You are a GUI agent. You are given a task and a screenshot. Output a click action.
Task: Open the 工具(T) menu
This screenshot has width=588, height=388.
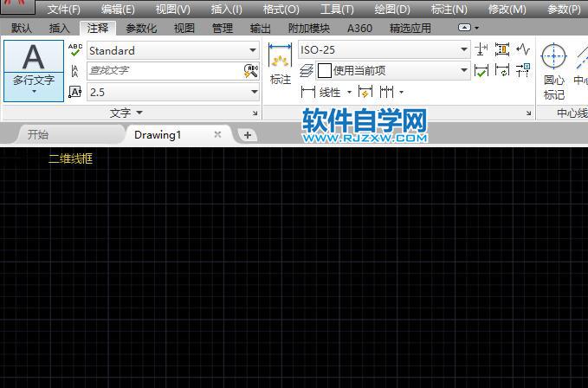click(x=337, y=10)
